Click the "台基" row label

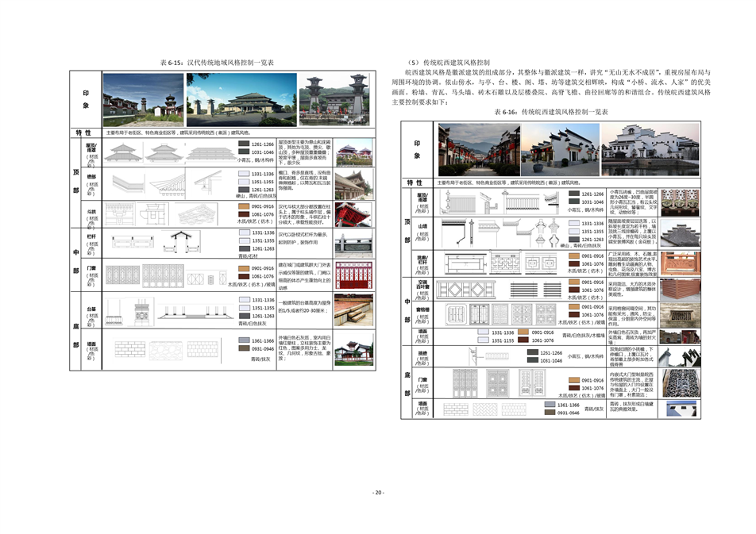pos(91,309)
